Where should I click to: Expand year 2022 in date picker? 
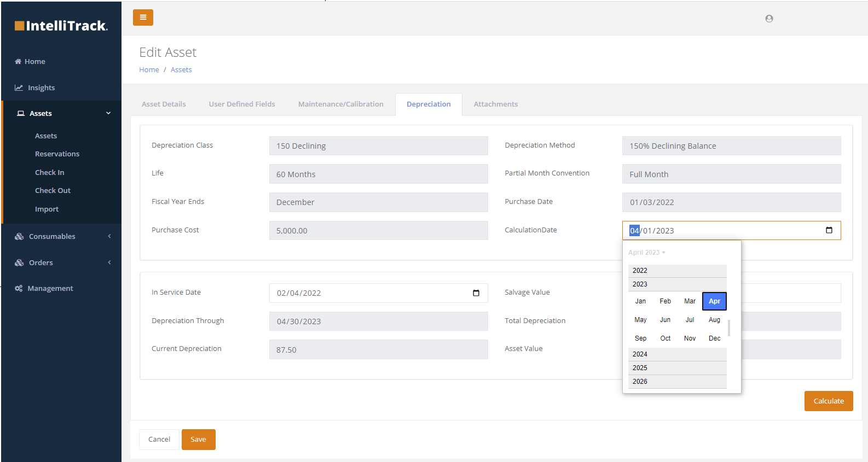coord(678,271)
